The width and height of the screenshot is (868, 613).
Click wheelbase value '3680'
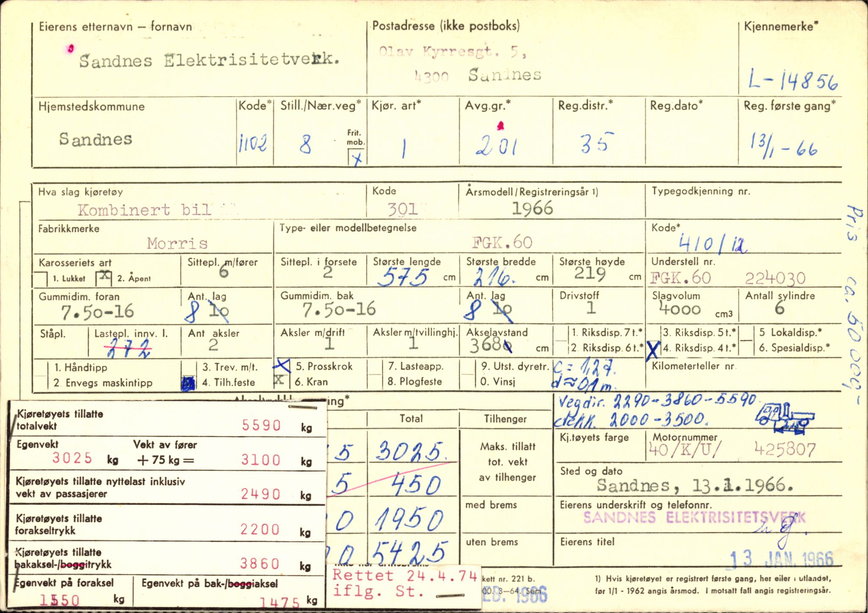[490, 346]
